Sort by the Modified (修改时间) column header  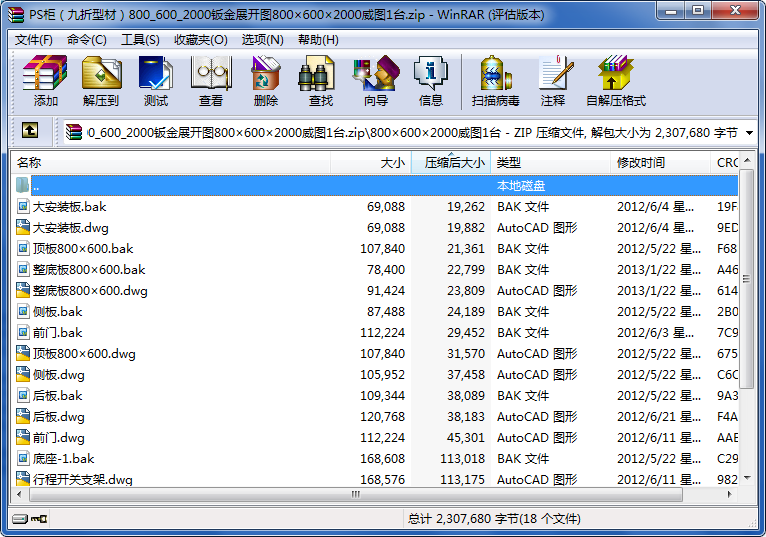point(660,163)
